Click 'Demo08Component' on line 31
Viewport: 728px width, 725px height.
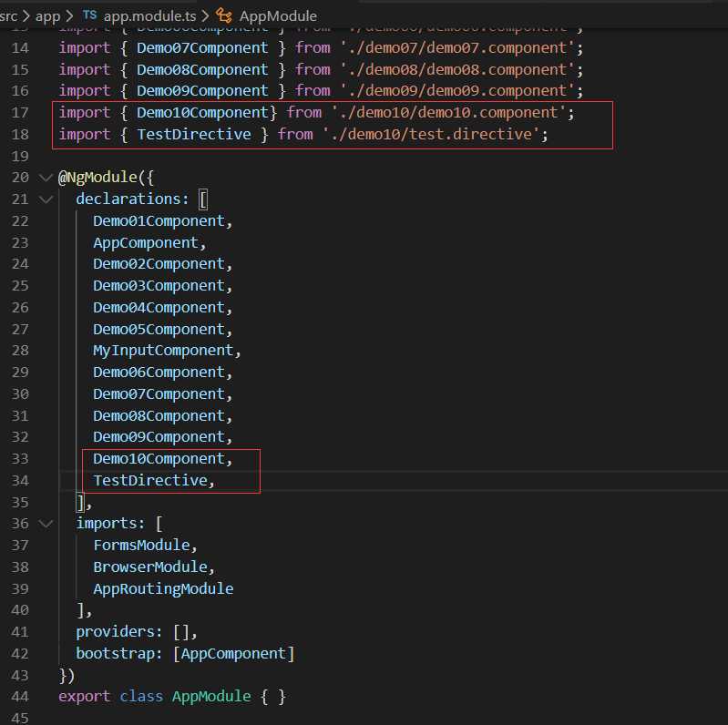tap(159, 416)
